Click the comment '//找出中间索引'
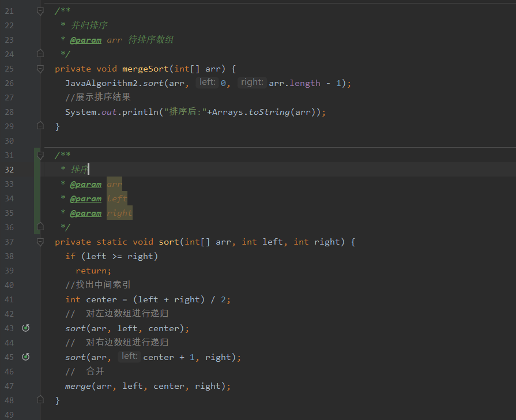Screen dimensions: 516x420 click(98, 284)
